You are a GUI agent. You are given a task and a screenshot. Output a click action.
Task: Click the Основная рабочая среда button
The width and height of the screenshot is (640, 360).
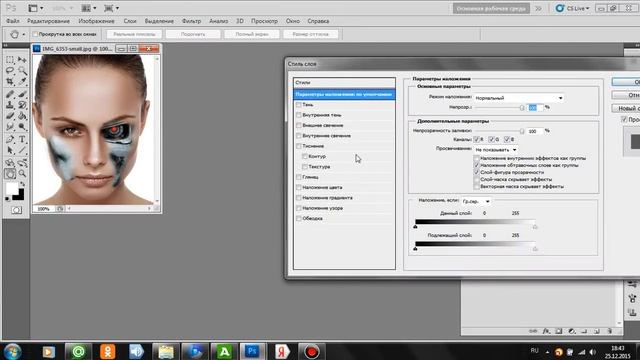pos(491,8)
